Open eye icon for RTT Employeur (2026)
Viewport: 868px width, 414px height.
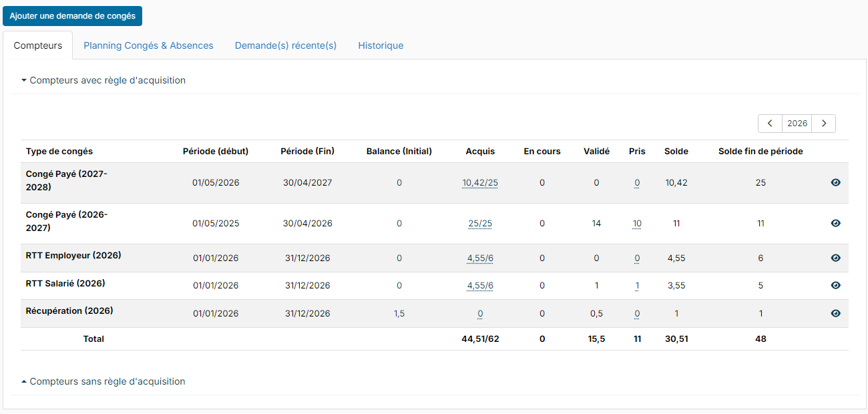click(835, 258)
